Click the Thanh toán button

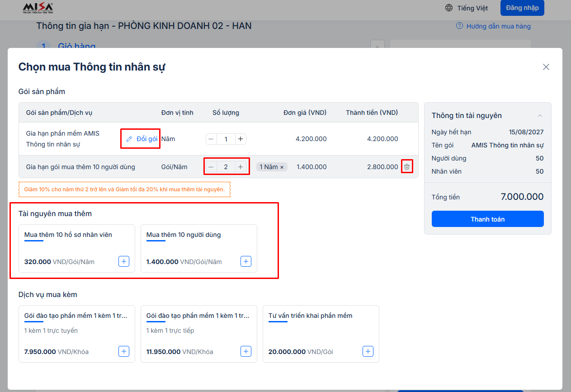[488, 219]
